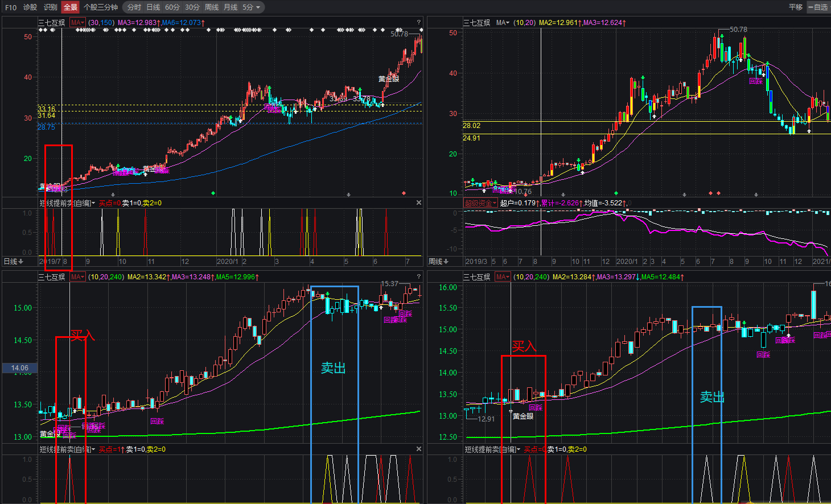Switch to the 日线 daily period

pyautogui.click(x=153, y=7)
